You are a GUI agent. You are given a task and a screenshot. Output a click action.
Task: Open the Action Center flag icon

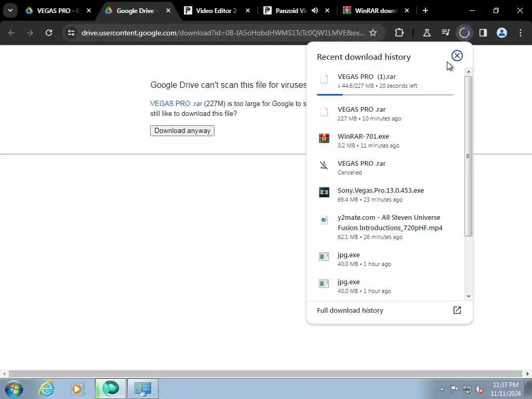tap(454, 389)
